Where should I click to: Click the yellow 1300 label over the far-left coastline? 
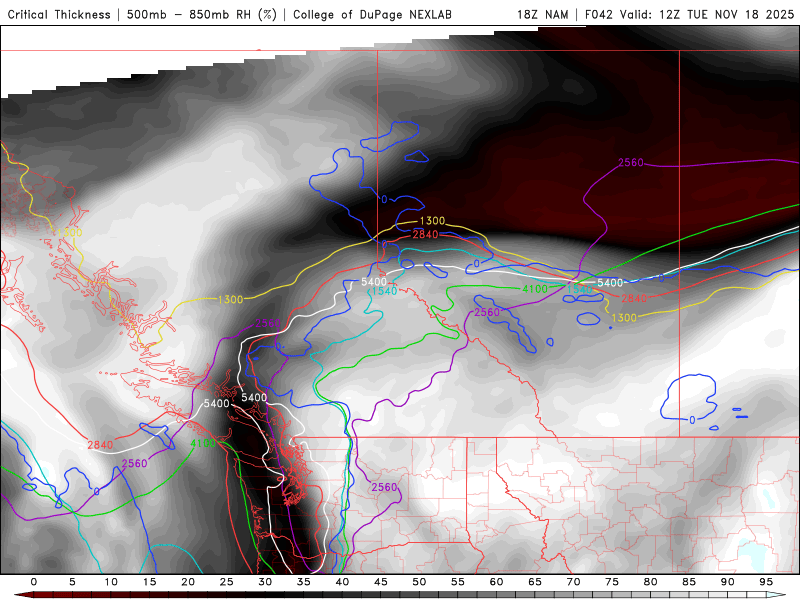[70, 233]
